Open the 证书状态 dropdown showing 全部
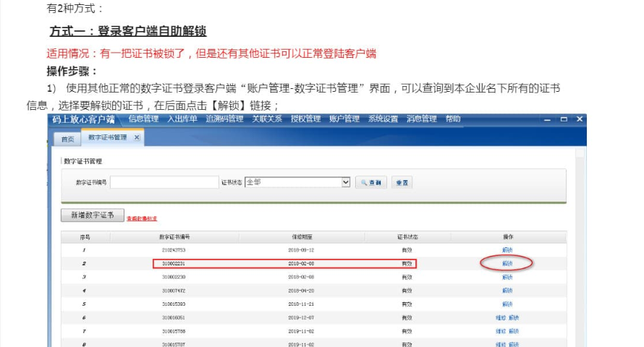 tap(297, 182)
